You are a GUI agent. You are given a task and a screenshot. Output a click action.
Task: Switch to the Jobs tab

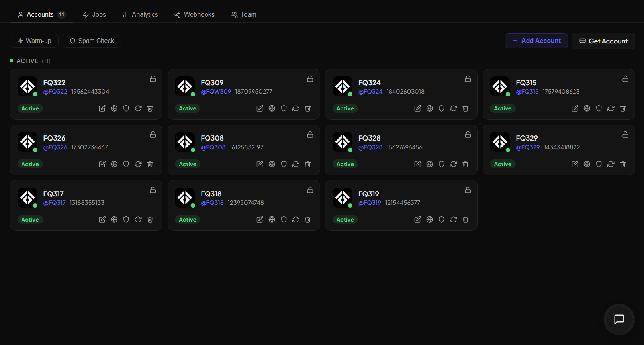[94, 14]
